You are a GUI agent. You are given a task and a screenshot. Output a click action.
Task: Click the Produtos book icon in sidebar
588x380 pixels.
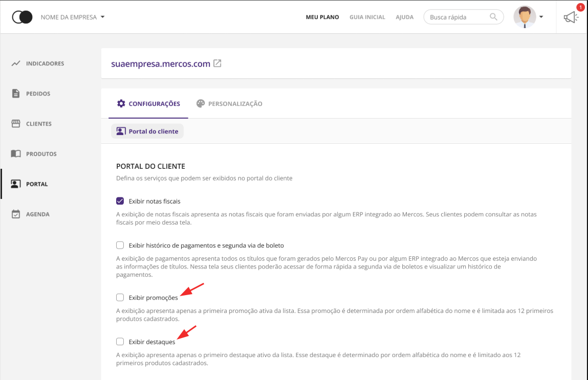pos(16,154)
